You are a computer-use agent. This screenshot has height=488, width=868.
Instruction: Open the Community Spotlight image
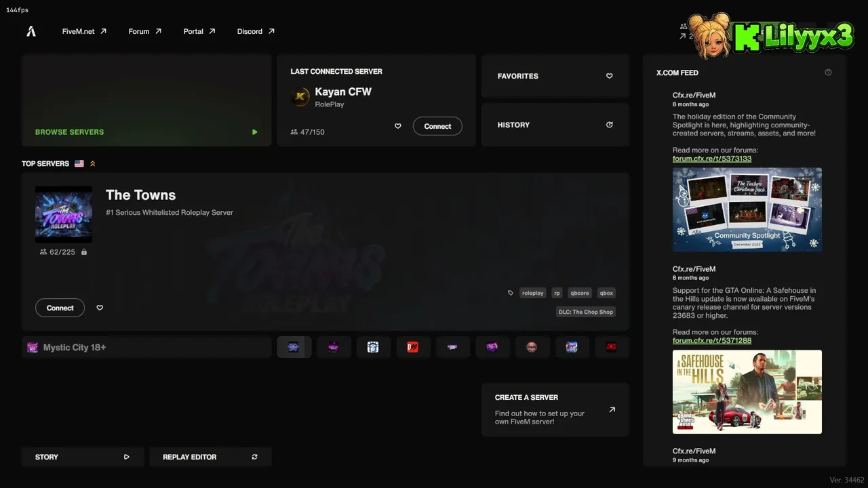point(747,210)
